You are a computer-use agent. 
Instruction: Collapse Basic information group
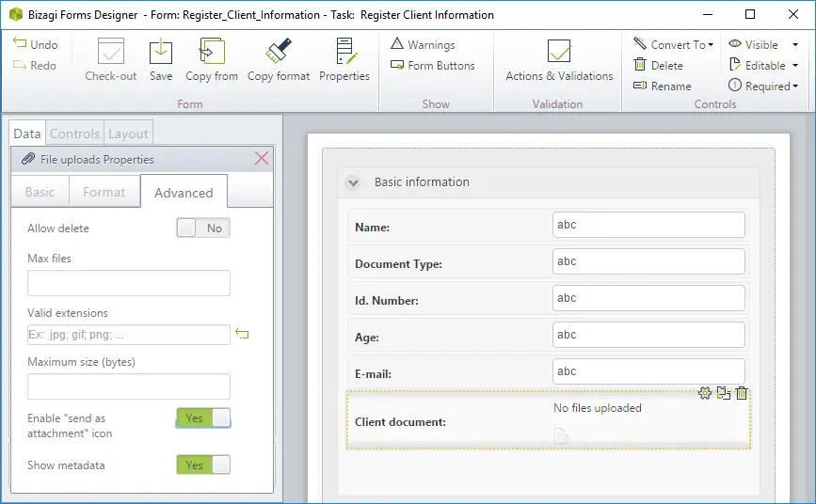pyautogui.click(x=353, y=182)
